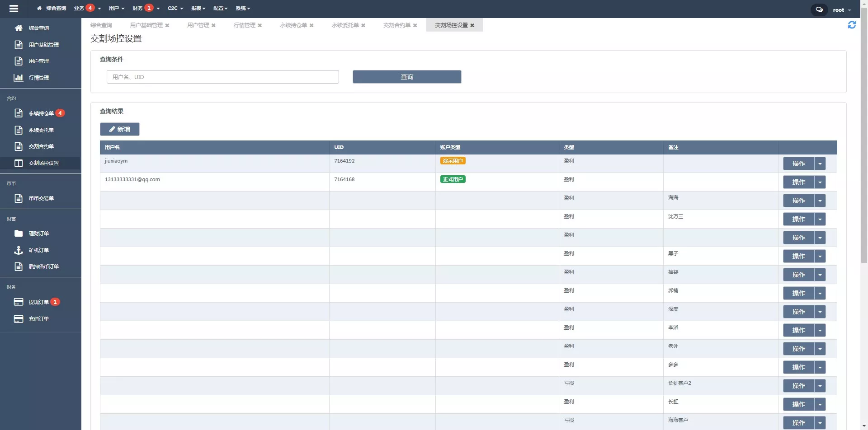Image resolution: width=868 pixels, height=430 pixels.
Task: Open the 财务 top navigation menu
Action: click(x=146, y=8)
